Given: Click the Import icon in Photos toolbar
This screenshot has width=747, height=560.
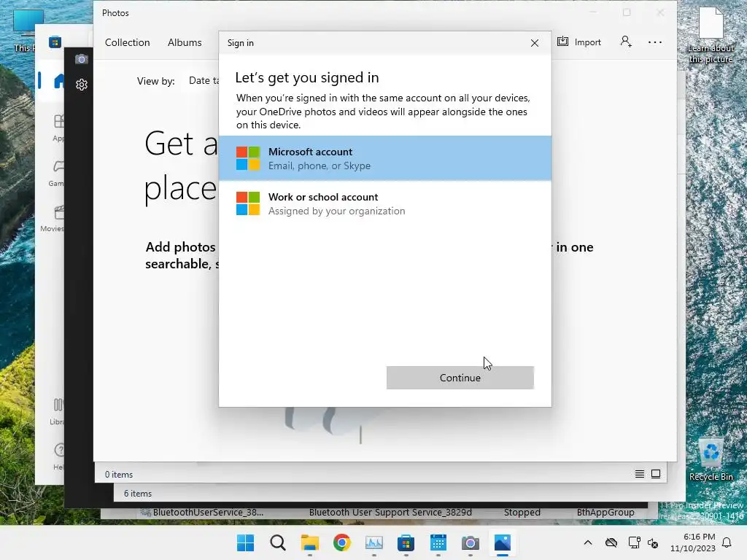Looking at the screenshot, I should point(562,42).
